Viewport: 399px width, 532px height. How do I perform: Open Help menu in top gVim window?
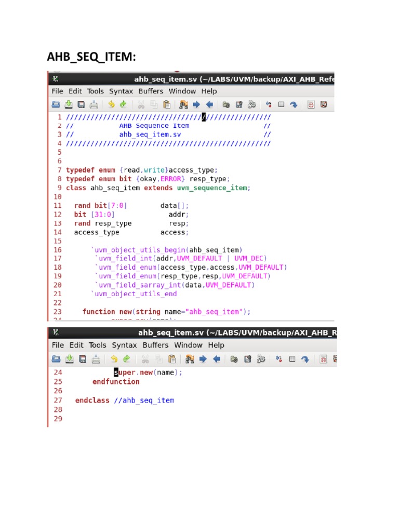click(209, 91)
